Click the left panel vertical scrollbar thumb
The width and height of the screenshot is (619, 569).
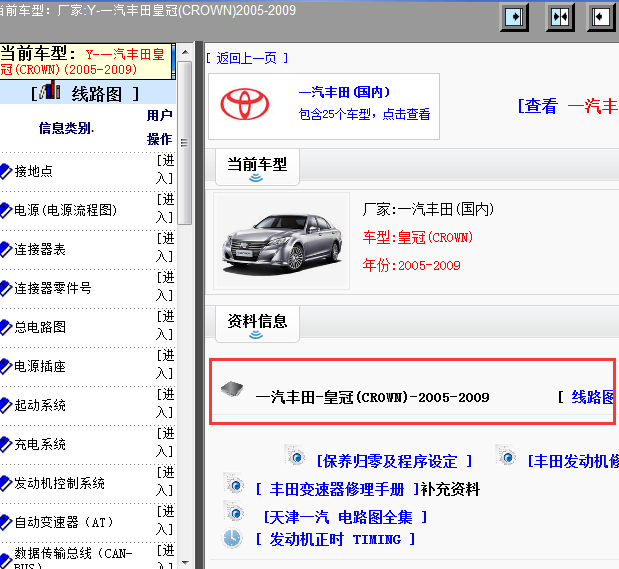pos(185,143)
